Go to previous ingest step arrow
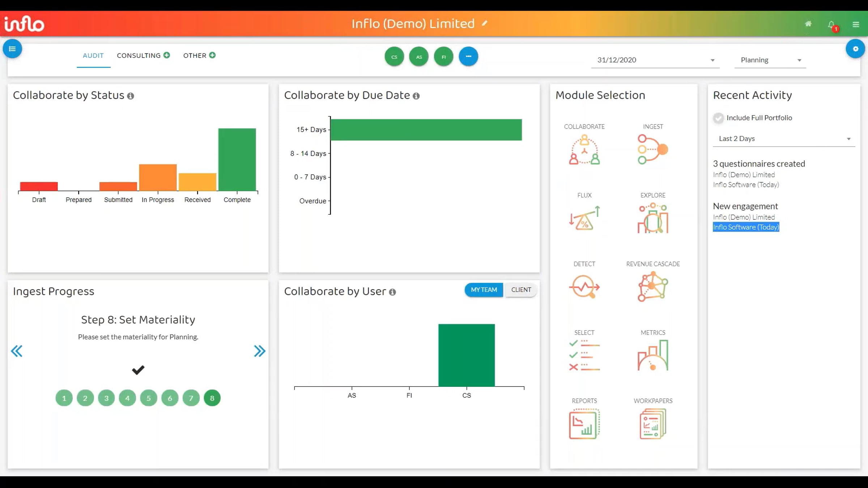Viewport: 868px width, 488px height. pos(17,351)
